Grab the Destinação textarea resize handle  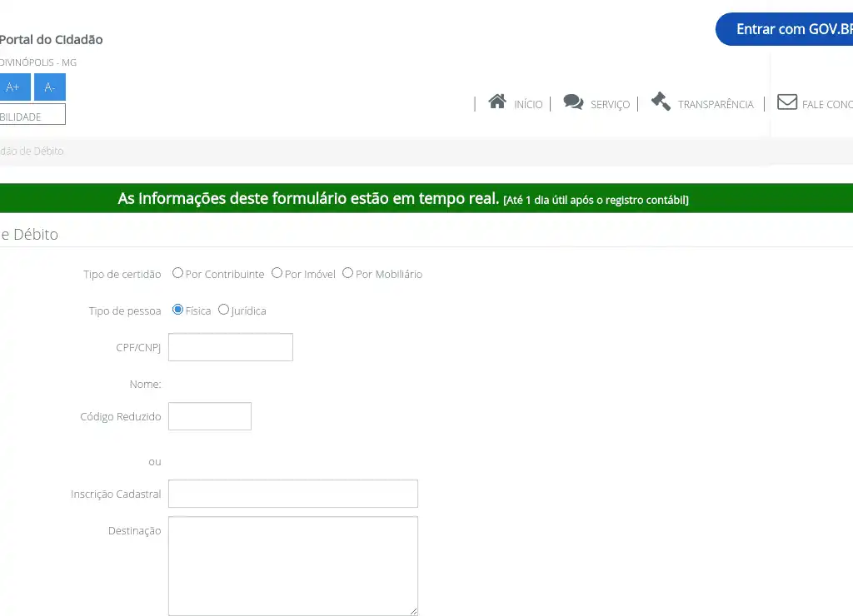click(413, 611)
